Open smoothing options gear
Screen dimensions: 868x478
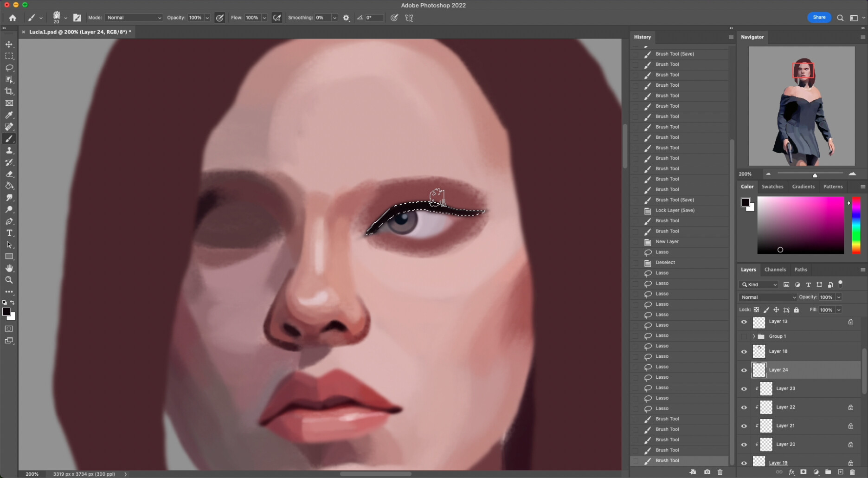(x=346, y=18)
